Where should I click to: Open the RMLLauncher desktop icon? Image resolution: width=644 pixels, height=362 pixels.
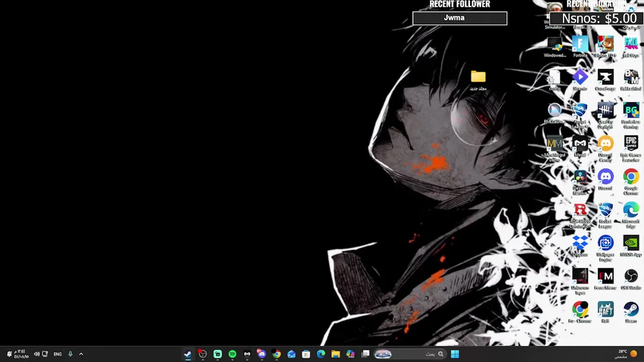click(554, 113)
